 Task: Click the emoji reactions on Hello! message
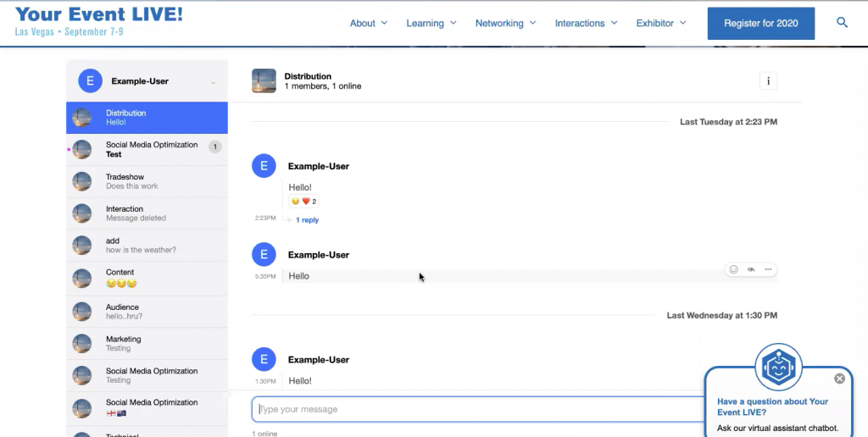point(304,202)
